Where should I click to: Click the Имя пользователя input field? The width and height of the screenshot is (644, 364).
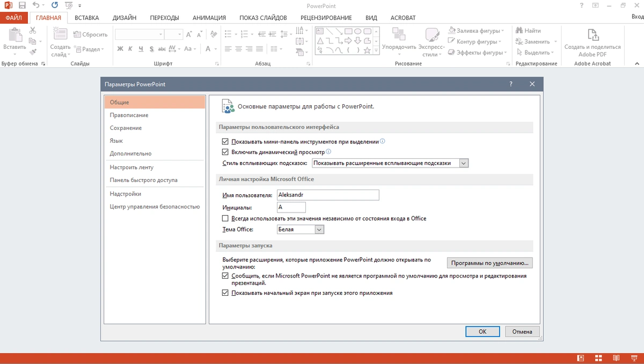point(328,195)
